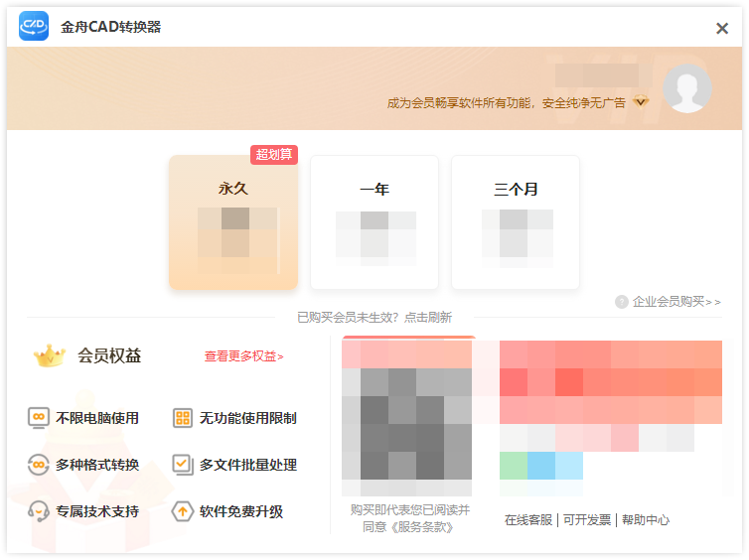Close the membership purchase dialog
Screen dimensions: 749x560
[x=722, y=28]
